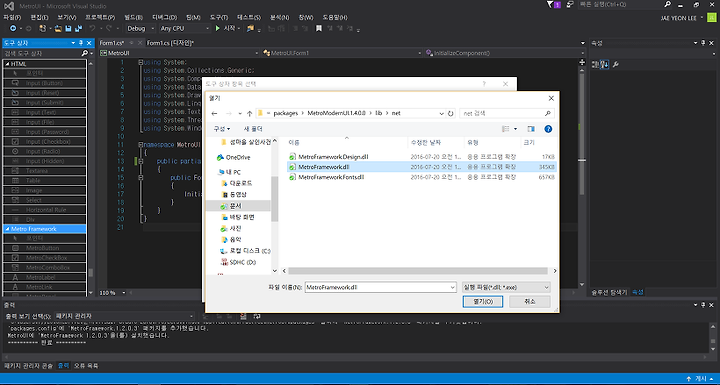The width and height of the screenshot is (720, 385).
Task: Click the 열기(O) button in dialog
Action: click(483, 301)
